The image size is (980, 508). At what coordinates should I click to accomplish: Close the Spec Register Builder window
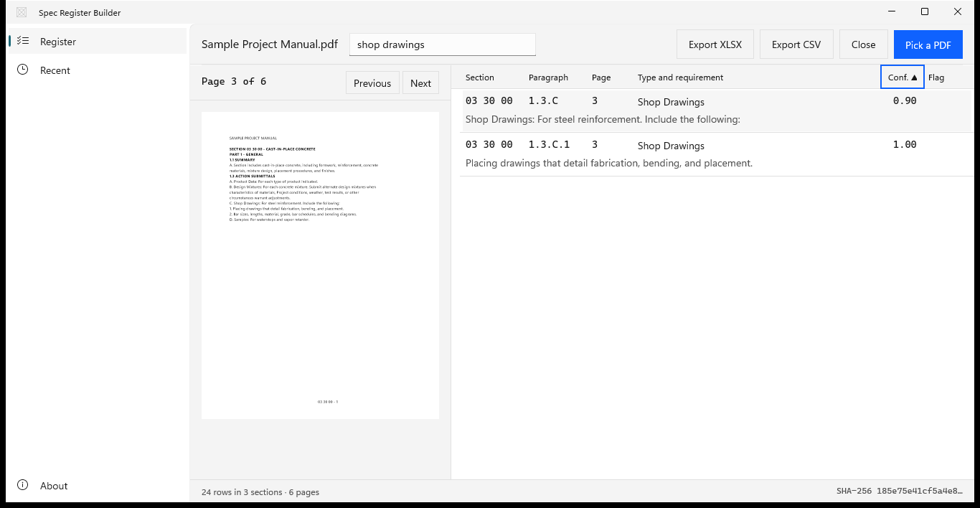(x=958, y=11)
